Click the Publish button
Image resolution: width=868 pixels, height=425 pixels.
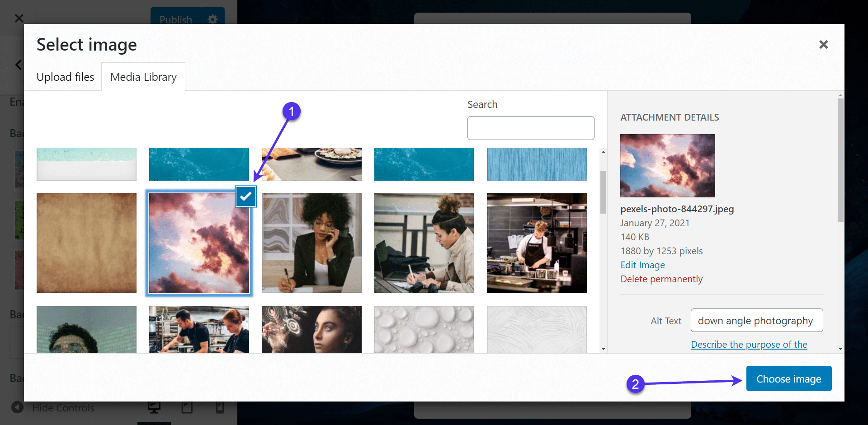click(176, 19)
